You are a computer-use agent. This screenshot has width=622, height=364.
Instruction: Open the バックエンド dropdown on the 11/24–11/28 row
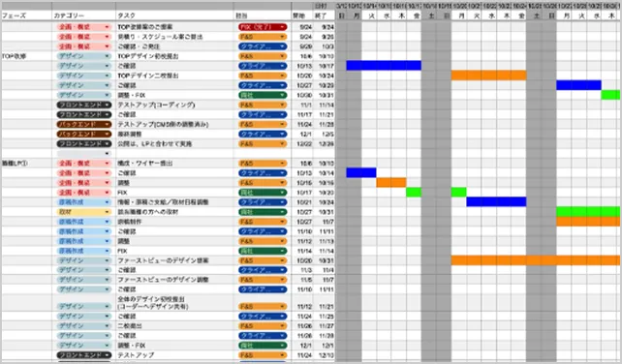83,125
